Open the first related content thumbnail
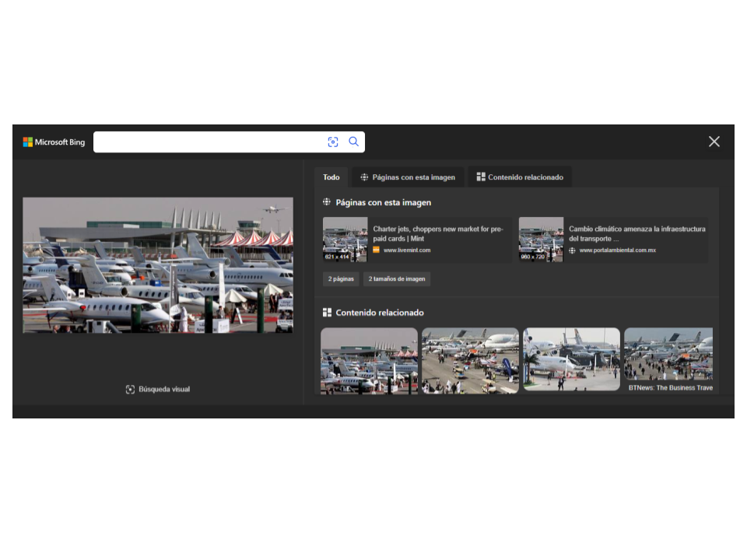The height and width of the screenshot is (560, 747). pos(369,360)
